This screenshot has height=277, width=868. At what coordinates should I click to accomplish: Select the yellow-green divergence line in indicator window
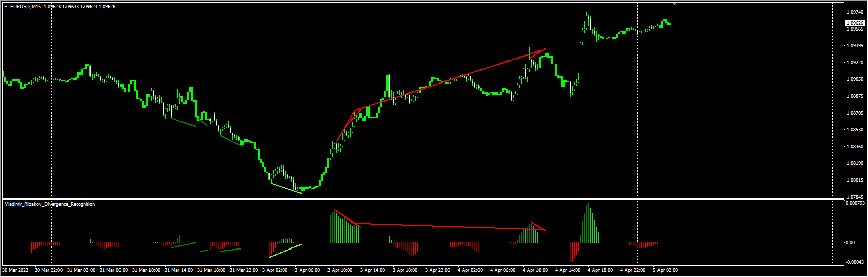(285, 251)
